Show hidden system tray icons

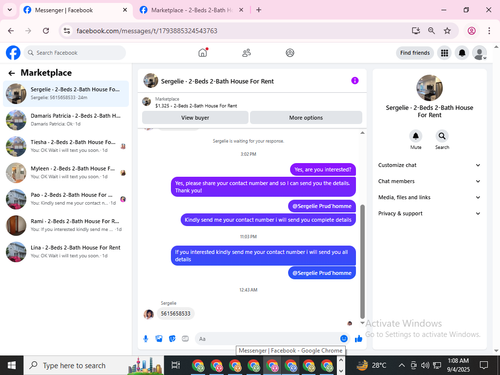[x=402, y=365]
